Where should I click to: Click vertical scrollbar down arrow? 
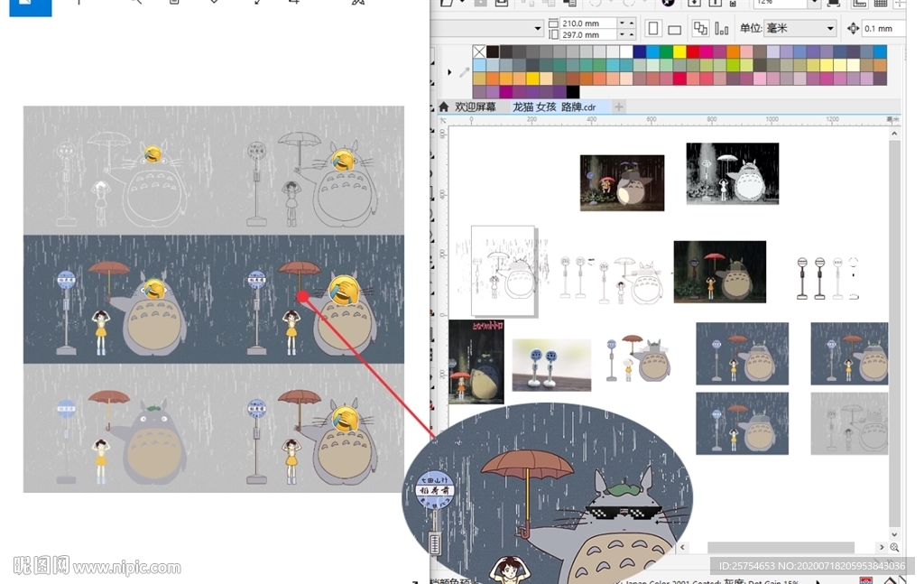(x=894, y=534)
